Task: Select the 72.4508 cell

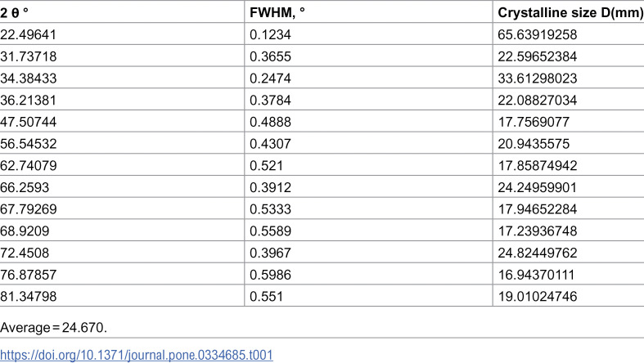Action: [25, 253]
